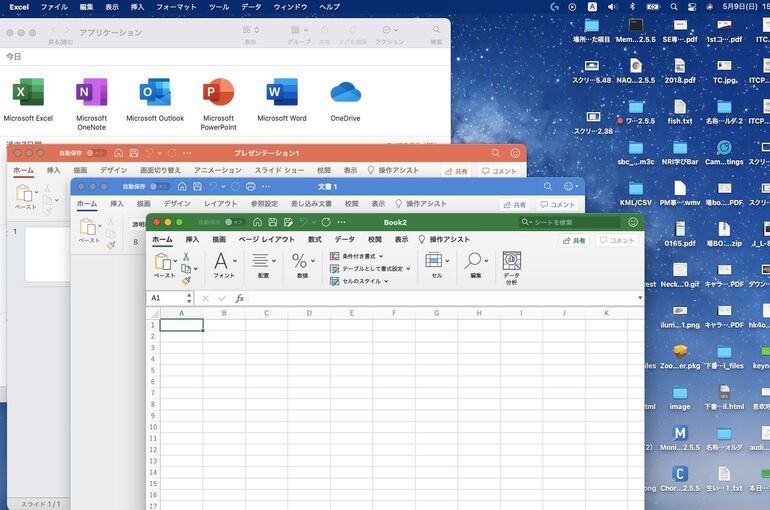Toggle PowerPoint AutoSave switch
Viewport: 770px width, 510px height.
point(96,153)
